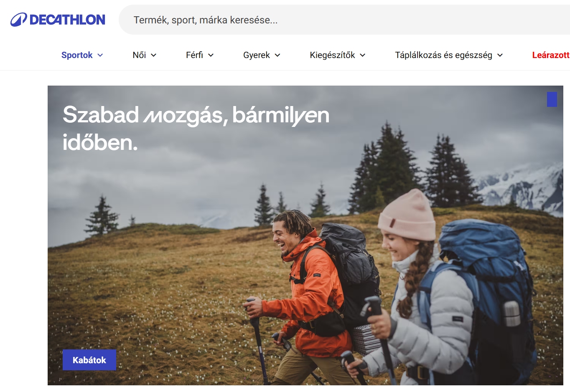Open the hikers hero banner image
Viewport: 570px width, 392px height.
coord(305,235)
